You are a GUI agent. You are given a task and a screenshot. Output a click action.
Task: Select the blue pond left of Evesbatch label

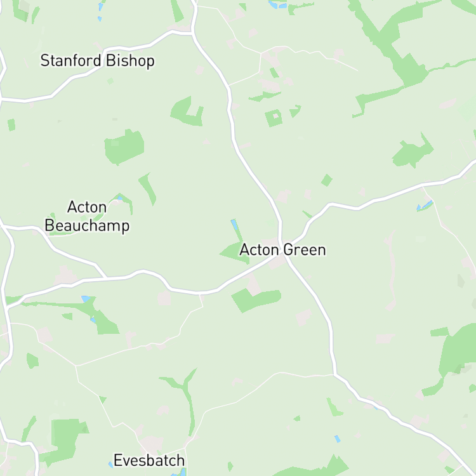coord(111,465)
